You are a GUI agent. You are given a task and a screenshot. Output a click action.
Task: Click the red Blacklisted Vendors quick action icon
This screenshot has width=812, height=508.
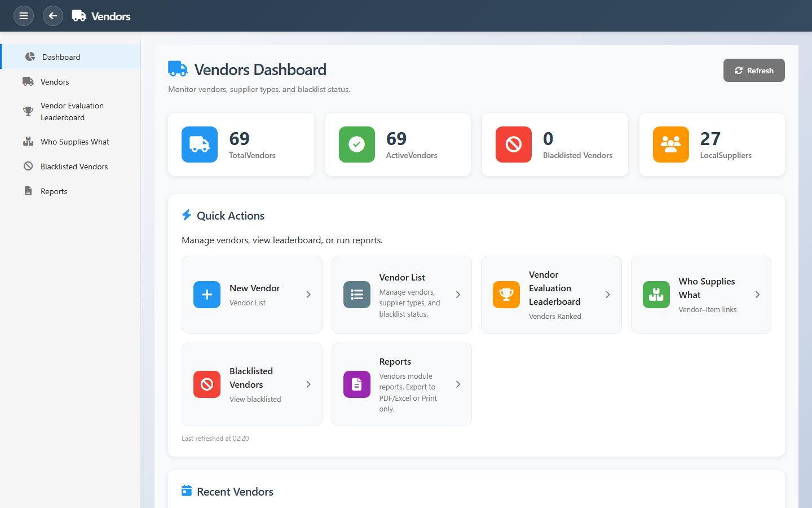(x=207, y=384)
